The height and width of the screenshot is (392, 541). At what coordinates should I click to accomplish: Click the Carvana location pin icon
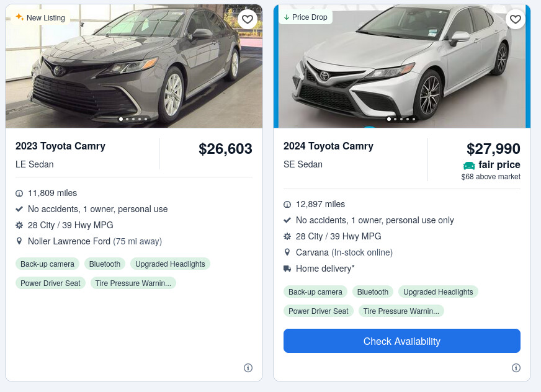[287, 252]
